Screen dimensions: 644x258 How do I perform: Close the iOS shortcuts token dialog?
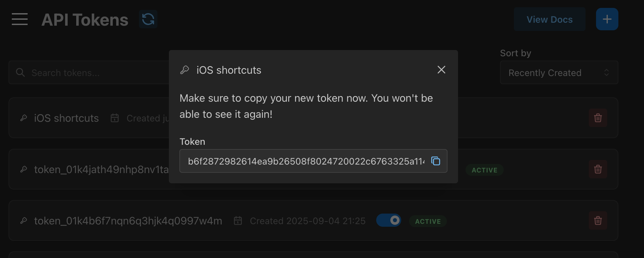441,69
